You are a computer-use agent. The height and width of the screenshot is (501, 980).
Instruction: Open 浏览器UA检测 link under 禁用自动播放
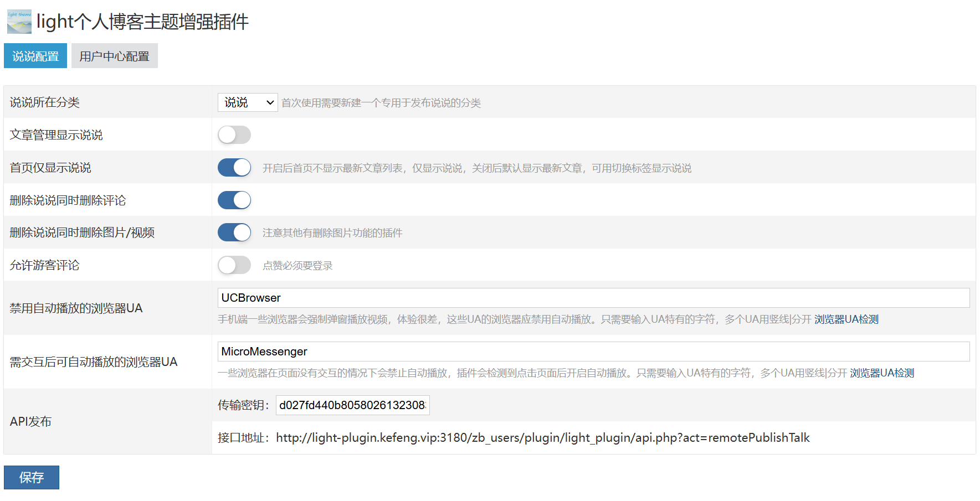pos(846,319)
